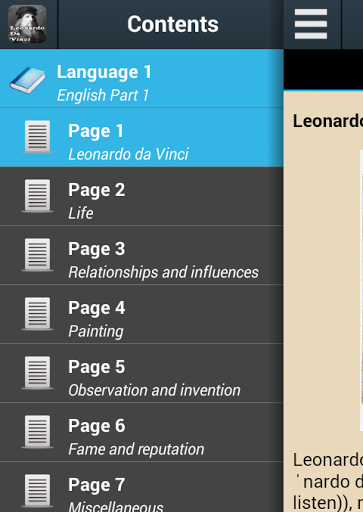Select highlighted Page 1 Leonardo da Vinci
The image size is (363, 512).
142,138
